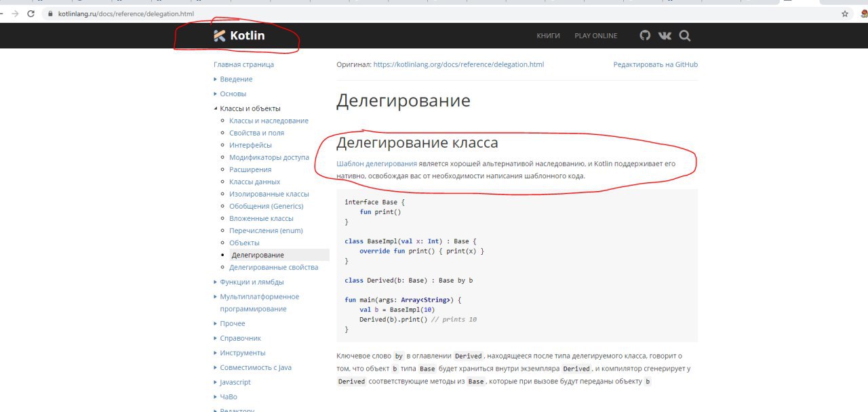Expand the Основы sidebar section

pyautogui.click(x=233, y=94)
